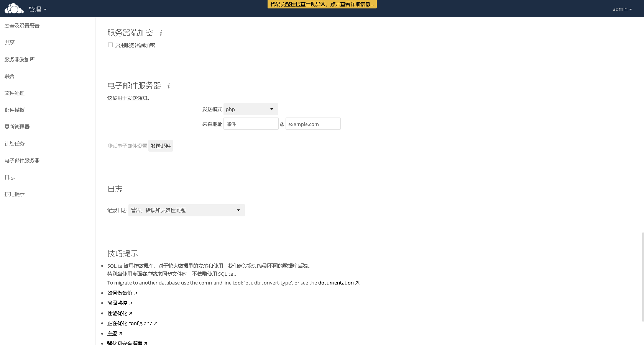Click the 来自地址 邮件 input field
Image resolution: width=644 pixels, height=345 pixels.
251,124
